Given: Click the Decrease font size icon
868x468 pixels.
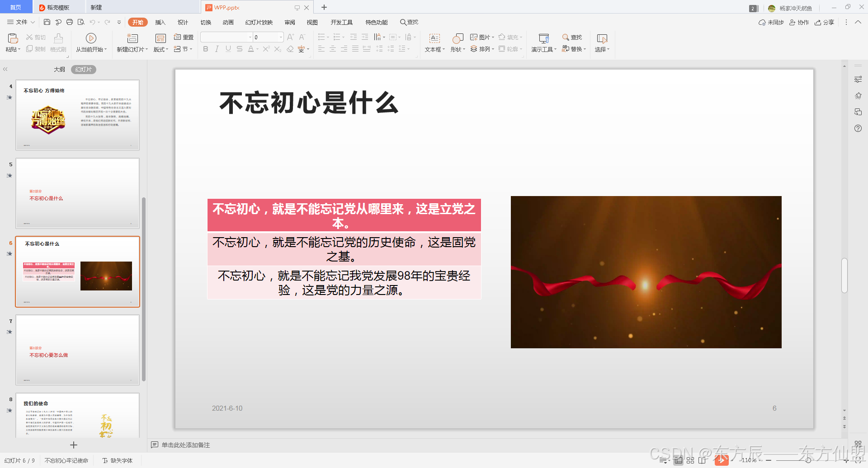Looking at the screenshot, I should click(302, 37).
